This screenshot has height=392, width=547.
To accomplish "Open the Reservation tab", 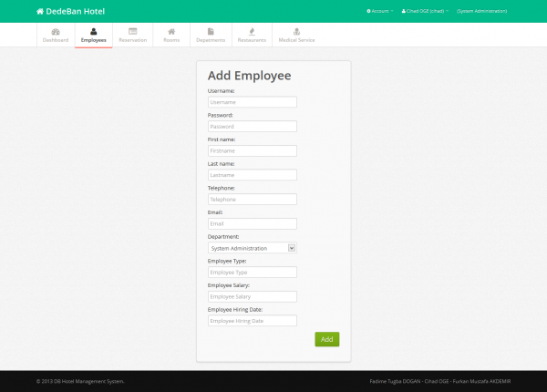I will [132, 36].
